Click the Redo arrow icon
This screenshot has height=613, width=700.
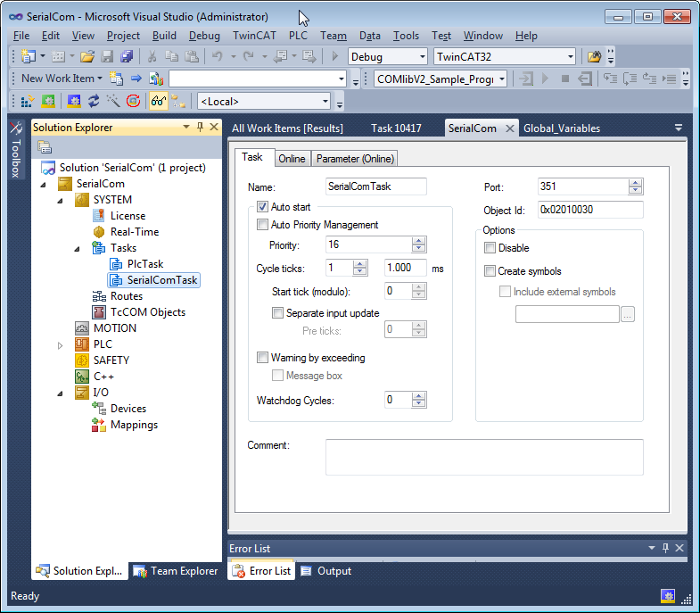click(249, 56)
